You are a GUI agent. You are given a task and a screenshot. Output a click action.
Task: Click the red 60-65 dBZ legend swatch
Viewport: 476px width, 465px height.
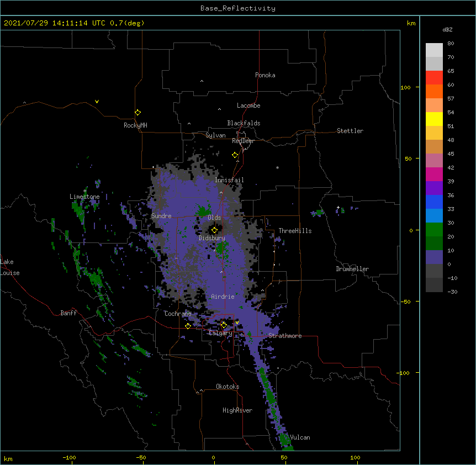pos(434,78)
